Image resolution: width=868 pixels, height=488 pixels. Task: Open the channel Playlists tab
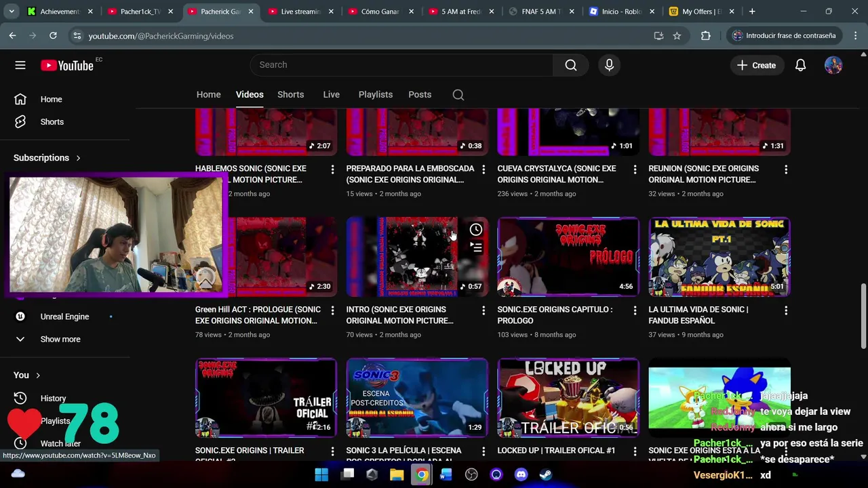coord(375,94)
